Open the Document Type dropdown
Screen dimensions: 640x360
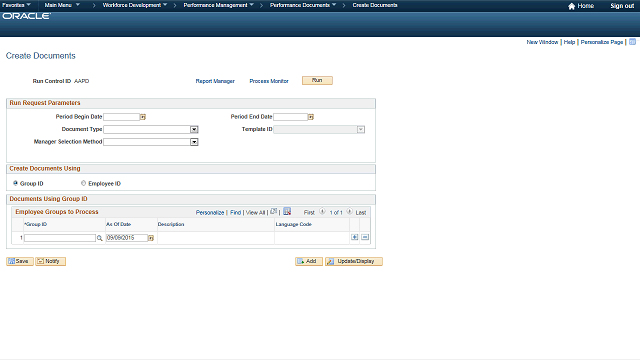click(194, 130)
